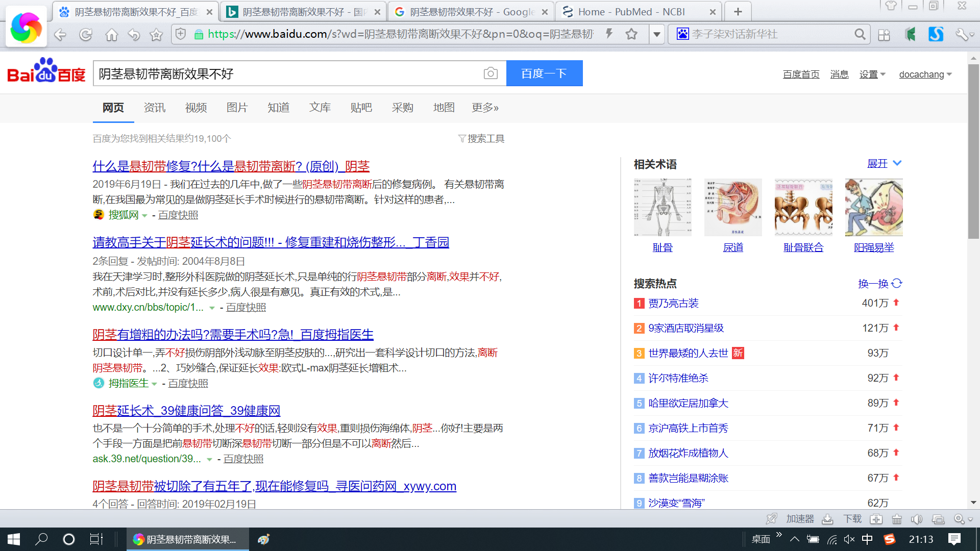Select the 视频 search category
Image resolution: width=980 pixels, height=551 pixels.
click(x=196, y=108)
